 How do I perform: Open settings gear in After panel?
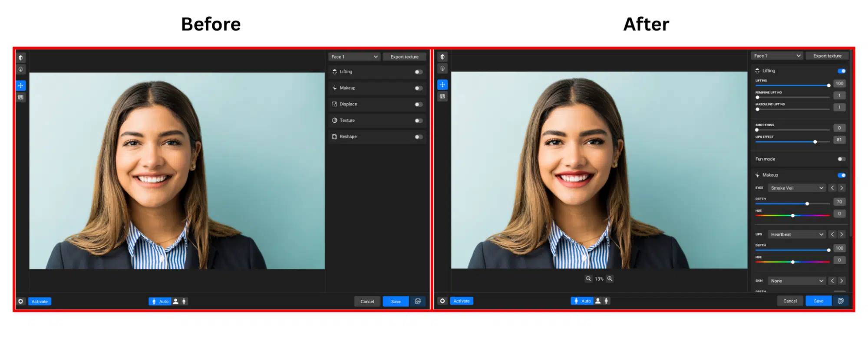tap(442, 301)
